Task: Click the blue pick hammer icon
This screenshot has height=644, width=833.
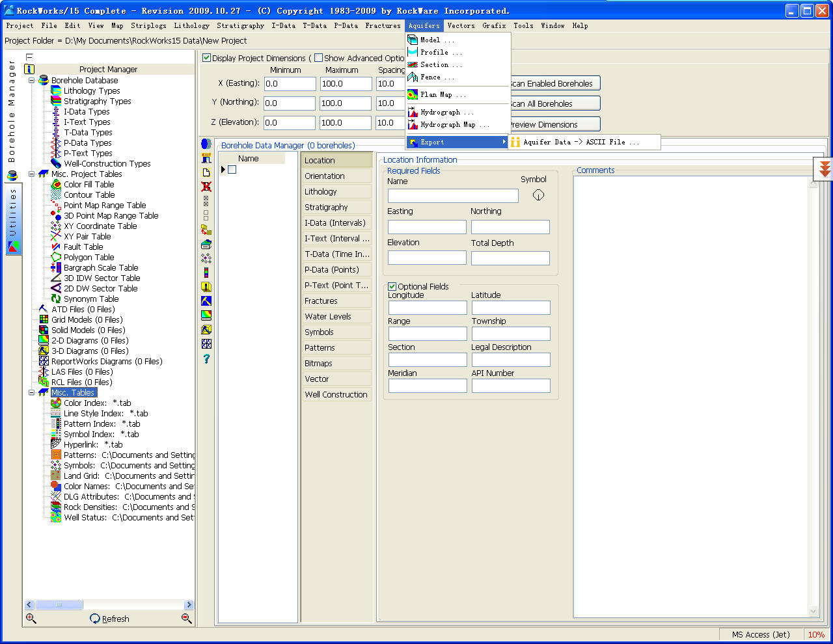Action: coord(206,301)
